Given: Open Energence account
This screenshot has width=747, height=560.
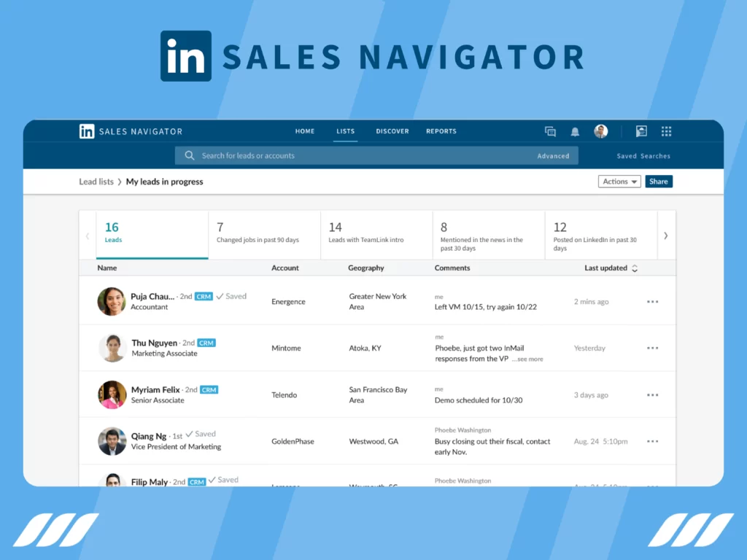Looking at the screenshot, I should [288, 301].
